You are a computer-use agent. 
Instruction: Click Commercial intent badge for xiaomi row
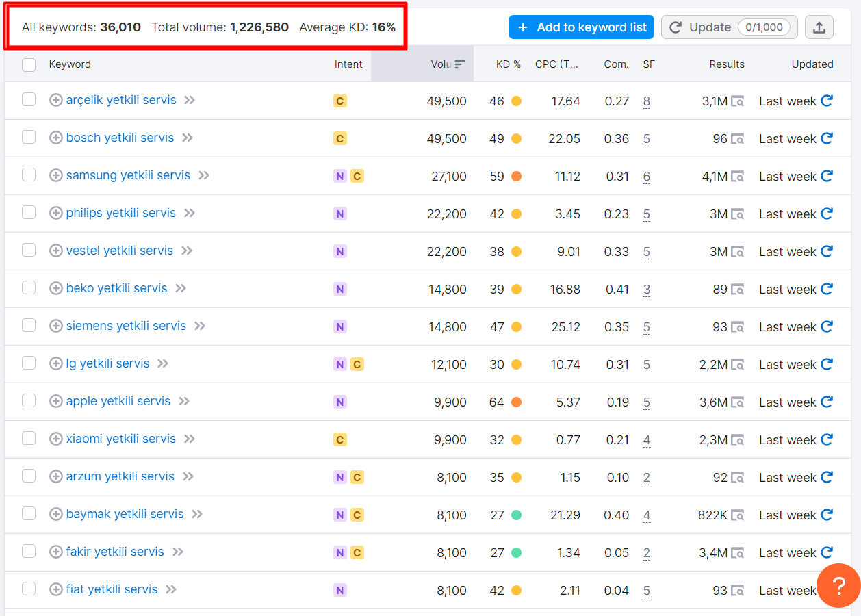coord(340,439)
